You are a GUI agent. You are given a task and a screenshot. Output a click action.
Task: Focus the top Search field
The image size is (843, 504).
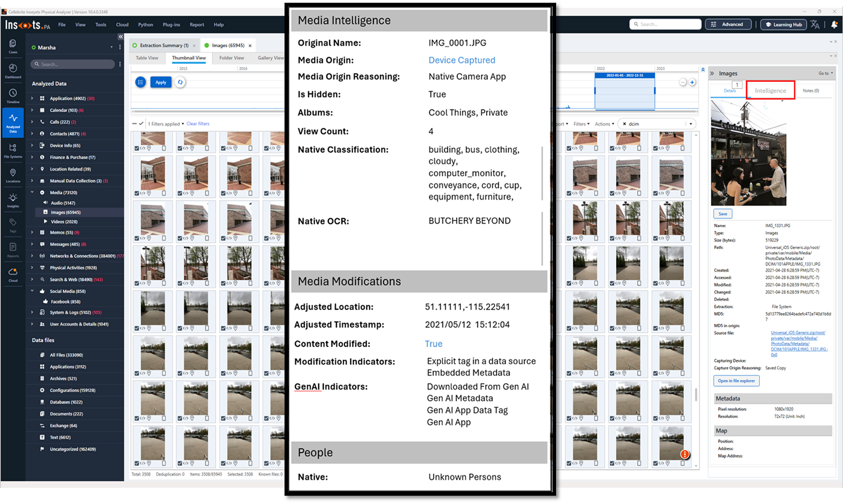point(665,24)
